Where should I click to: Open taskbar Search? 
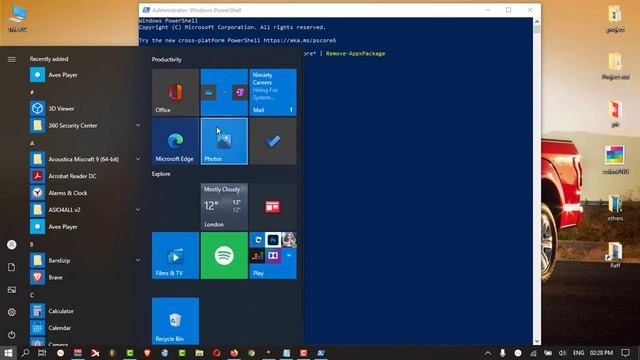click(x=25, y=353)
